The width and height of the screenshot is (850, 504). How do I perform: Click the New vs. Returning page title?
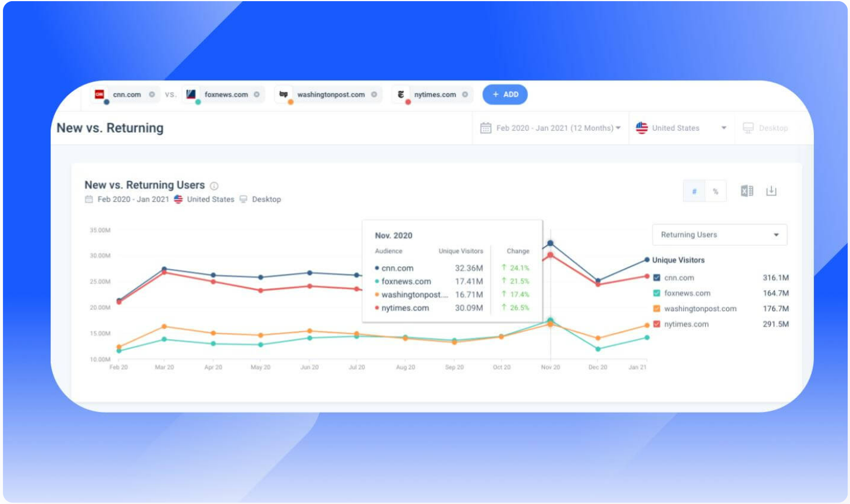tap(110, 128)
